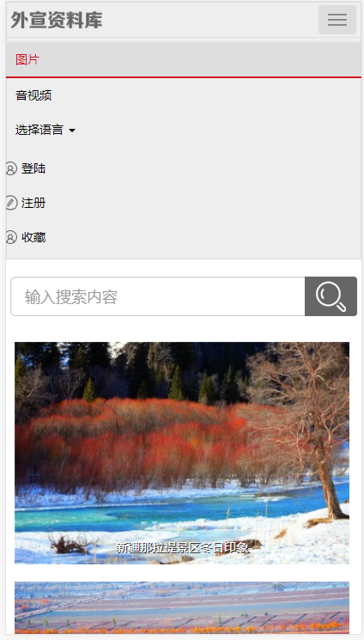This screenshot has height=640, width=364.
Task: Click the pencil icon beside 注册
Action: [x=11, y=203]
